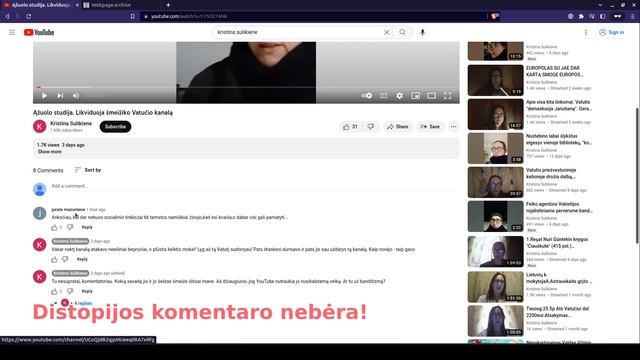Open the tab list dropdown arrow
Viewport: 640px width, 360px height.
(600, 5)
